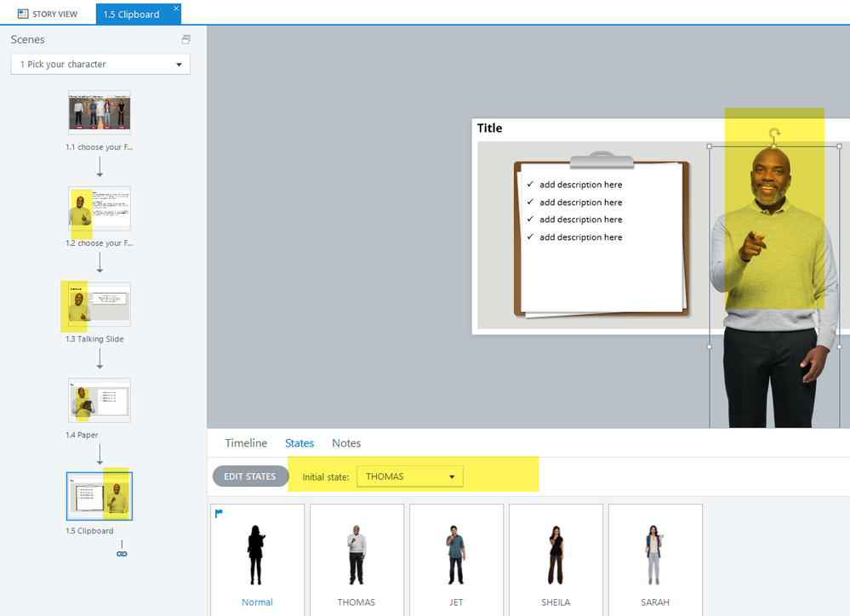Open the Initial state dropdown
850x616 pixels.
pos(410,476)
